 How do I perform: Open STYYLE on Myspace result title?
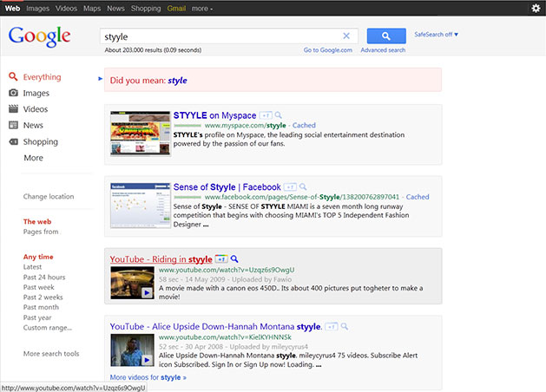pyautogui.click(x=215, y=115)
